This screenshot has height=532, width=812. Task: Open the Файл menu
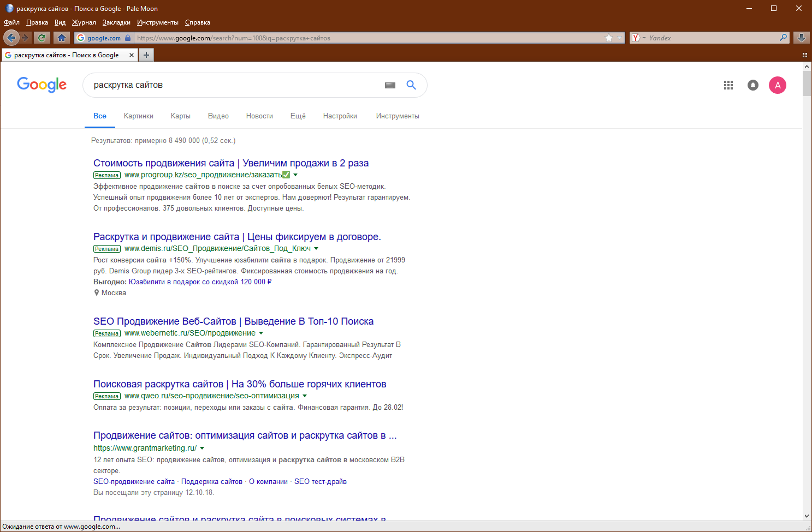tap(11, 22)
